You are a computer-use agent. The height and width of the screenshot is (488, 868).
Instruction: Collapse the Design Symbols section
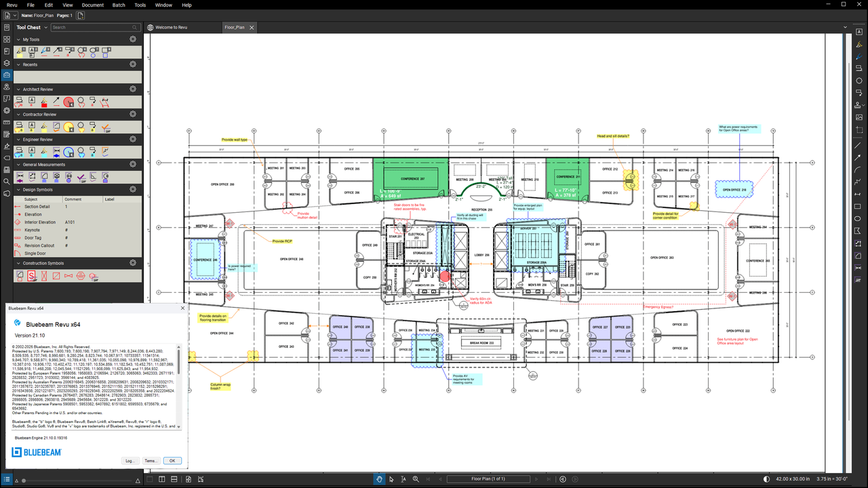coord(18,189)
